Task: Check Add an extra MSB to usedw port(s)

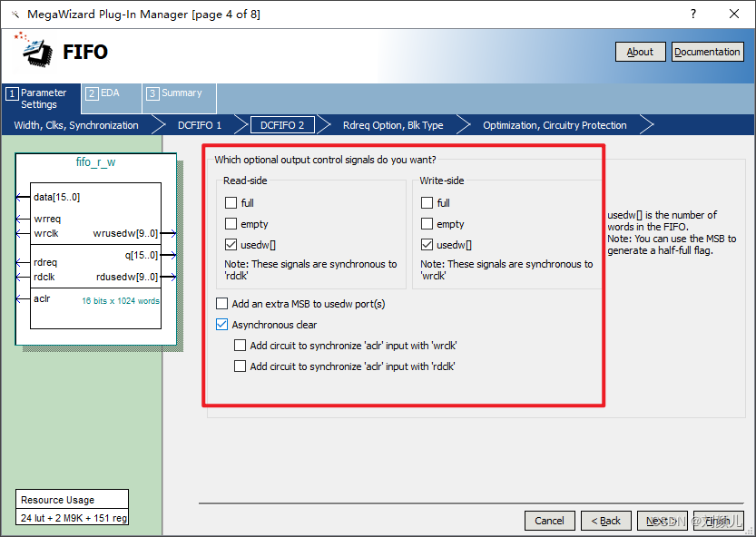Action: pos(221,304)
